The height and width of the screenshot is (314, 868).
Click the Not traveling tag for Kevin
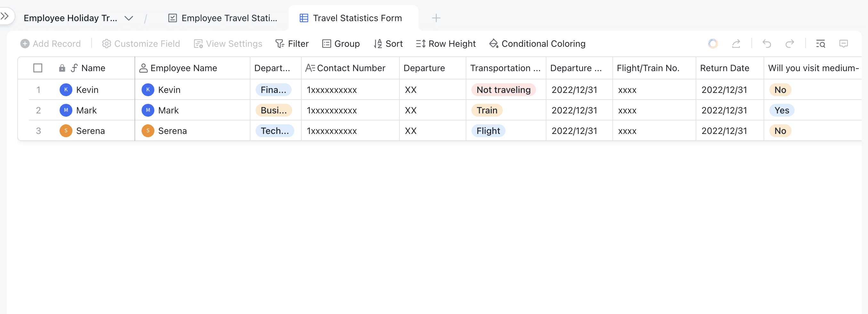point(503,90)
